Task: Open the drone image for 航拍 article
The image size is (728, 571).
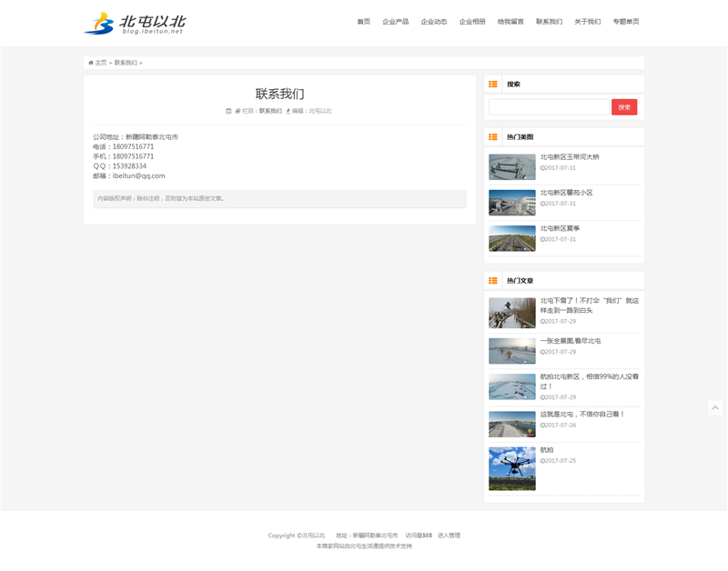Action: (x=511, y=468)
